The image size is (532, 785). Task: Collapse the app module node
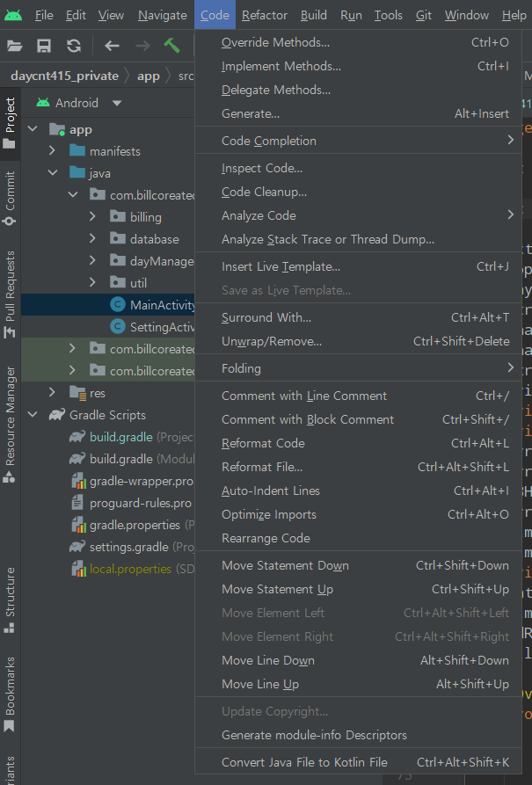coord(33,129)
